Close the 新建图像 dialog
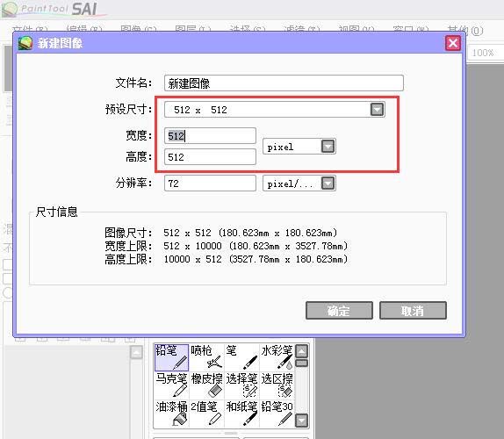The height and width of the screenshot is (439, 504). (453, 43)
